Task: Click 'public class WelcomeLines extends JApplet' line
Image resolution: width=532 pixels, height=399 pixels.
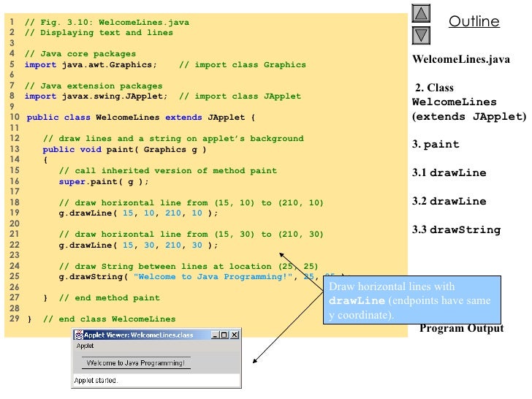Action: 141,118
